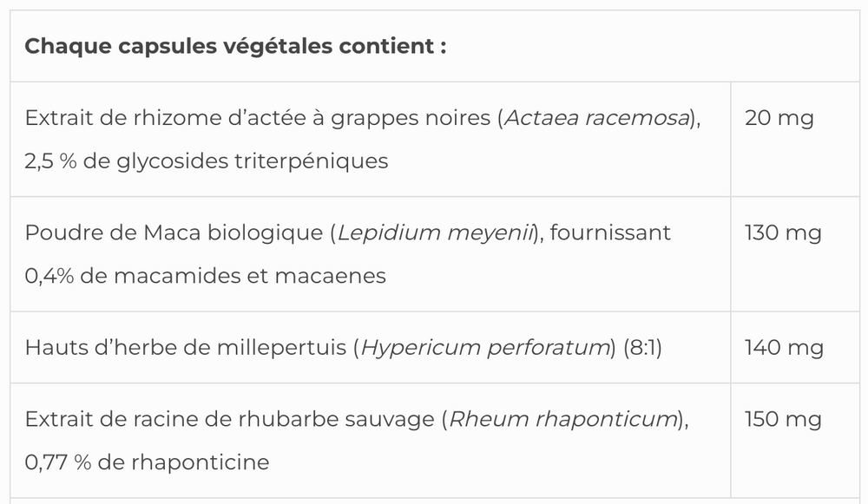Select the italic 'Actaea racemosa' name
This screenshot has height=504, width=868.
click(x=597, y=118)
